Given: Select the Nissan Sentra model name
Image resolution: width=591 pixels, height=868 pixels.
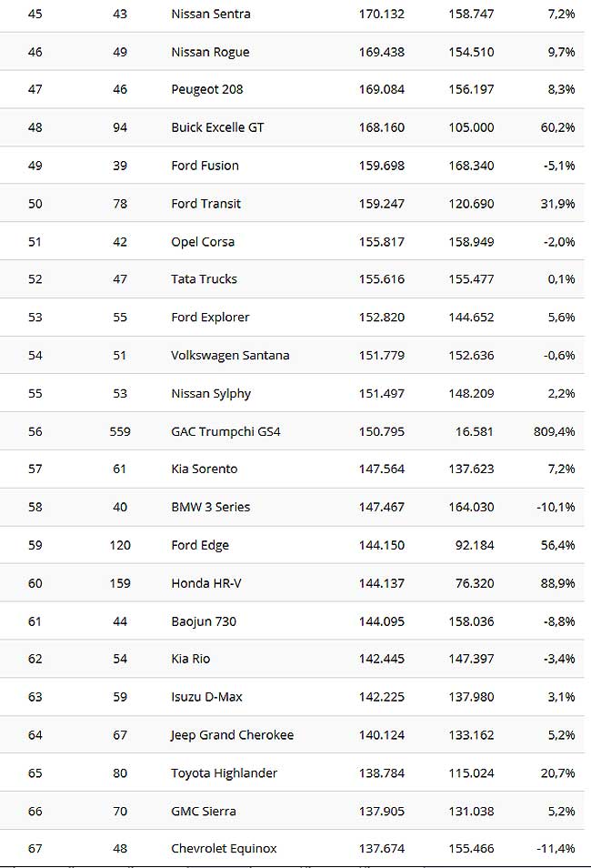Looking at the screenshot, I should 211,14.
